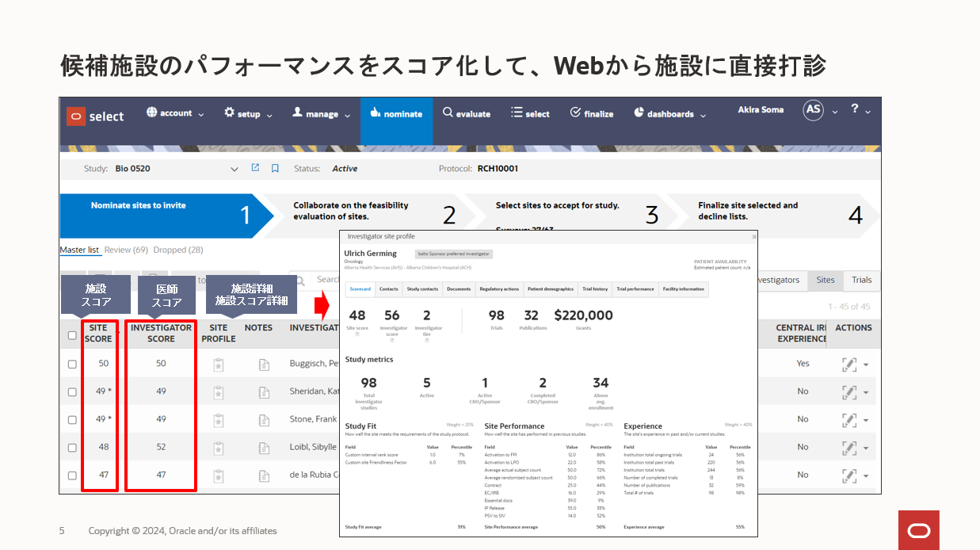Open site profile icon for de la Rubia row
The height and width of the screenshot is (550, 980).
click(219, 475)
